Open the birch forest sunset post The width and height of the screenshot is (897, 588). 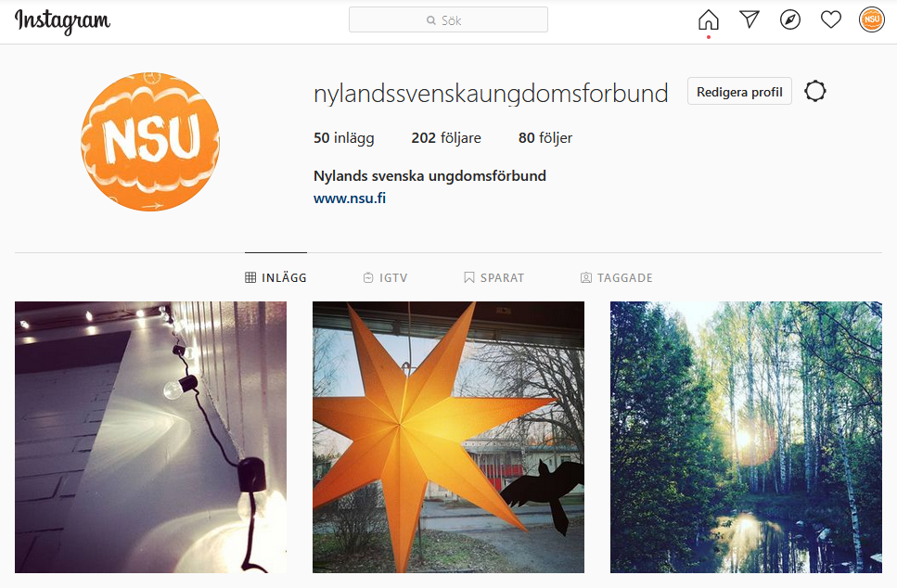[746, 437]
